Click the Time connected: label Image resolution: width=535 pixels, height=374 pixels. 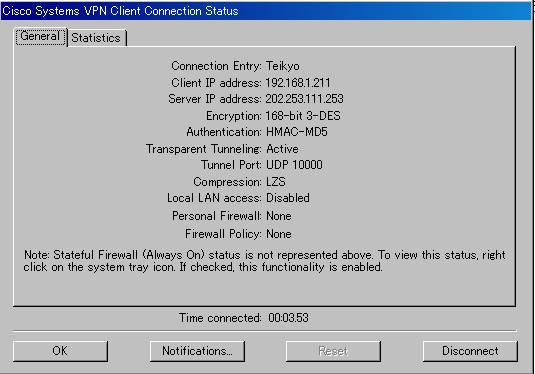tap(220, 318)
